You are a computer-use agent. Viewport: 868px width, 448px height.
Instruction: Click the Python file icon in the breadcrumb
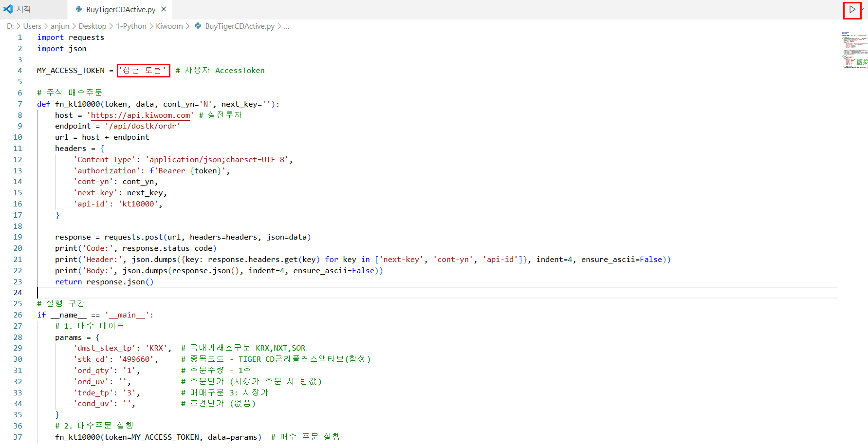(198, 26)
